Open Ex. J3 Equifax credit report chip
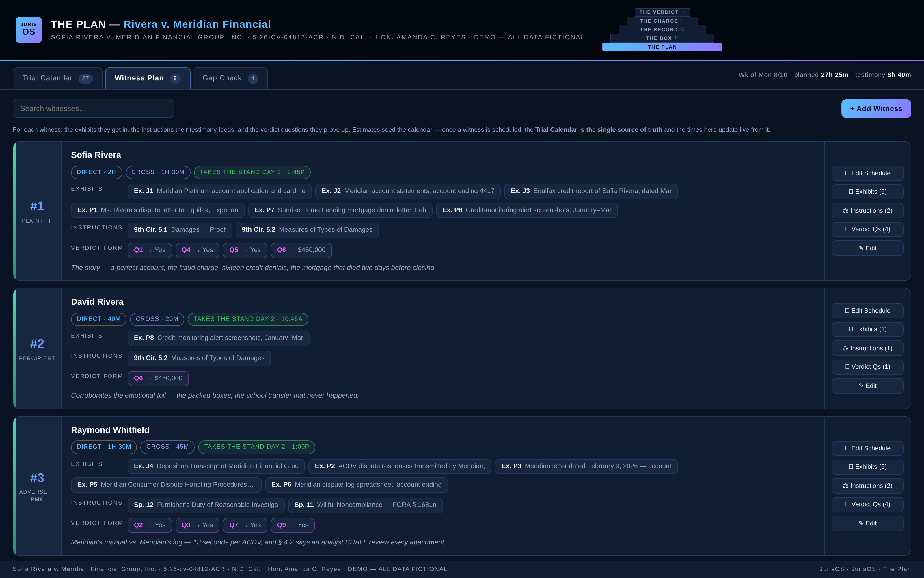Screen dimensions: 924x578 pos(591,191)
